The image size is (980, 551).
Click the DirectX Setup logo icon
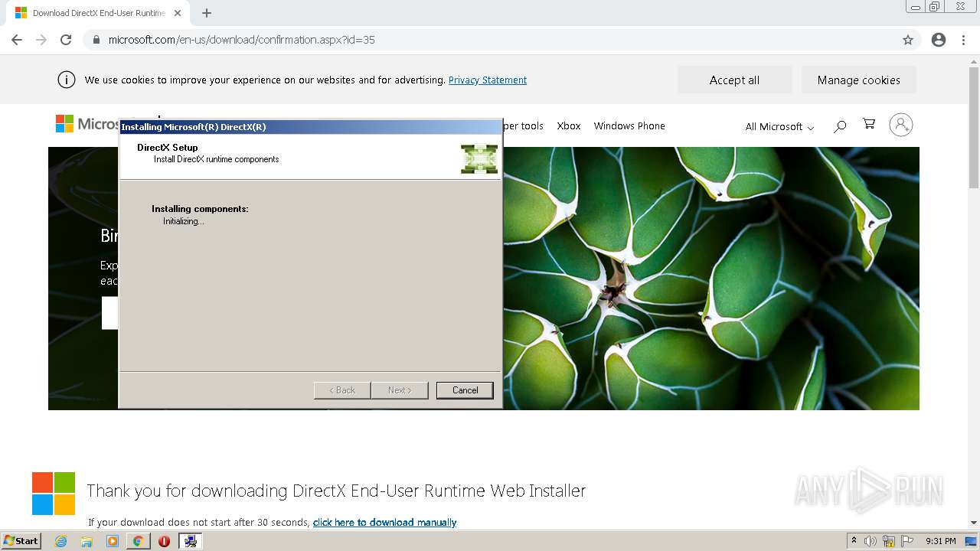click(x=479, y=158)
